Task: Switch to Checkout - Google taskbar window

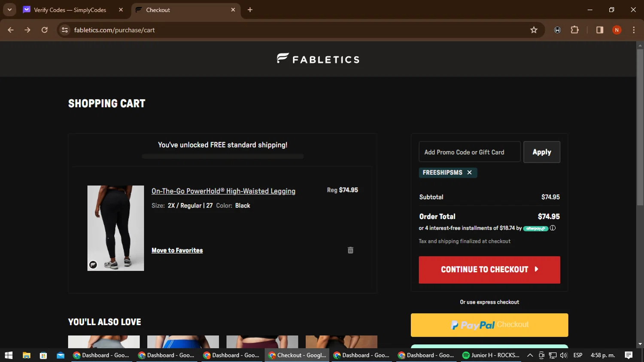Action: point(297,355)
